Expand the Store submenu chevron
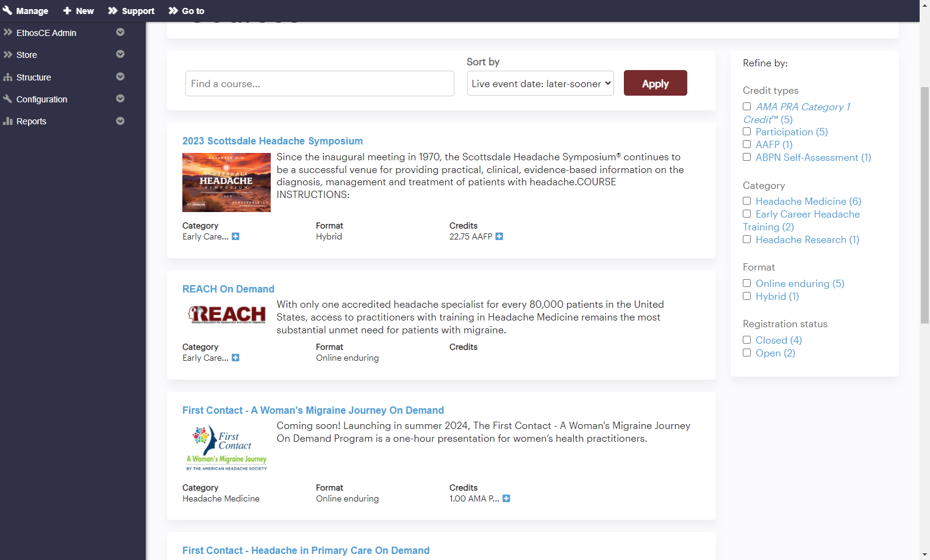 tap(120, 54)
